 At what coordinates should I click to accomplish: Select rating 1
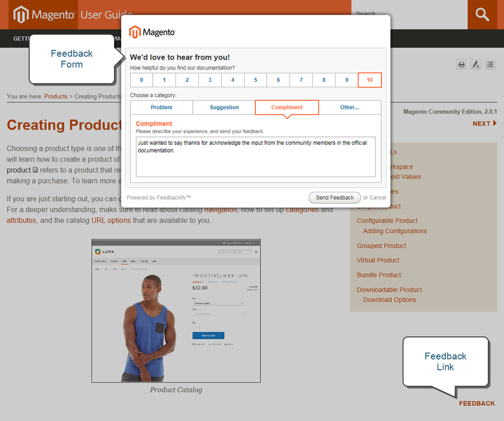[x=164, y=80]
